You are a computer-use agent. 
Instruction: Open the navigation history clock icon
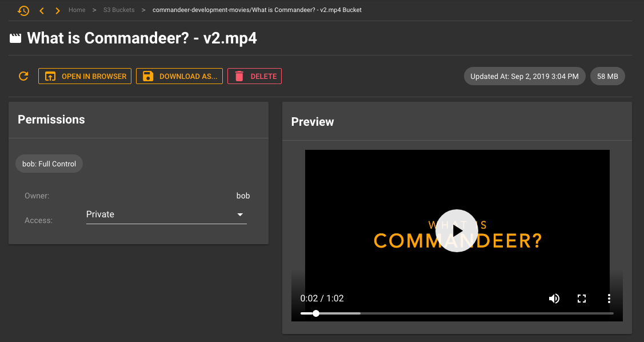tap(23, 10)
